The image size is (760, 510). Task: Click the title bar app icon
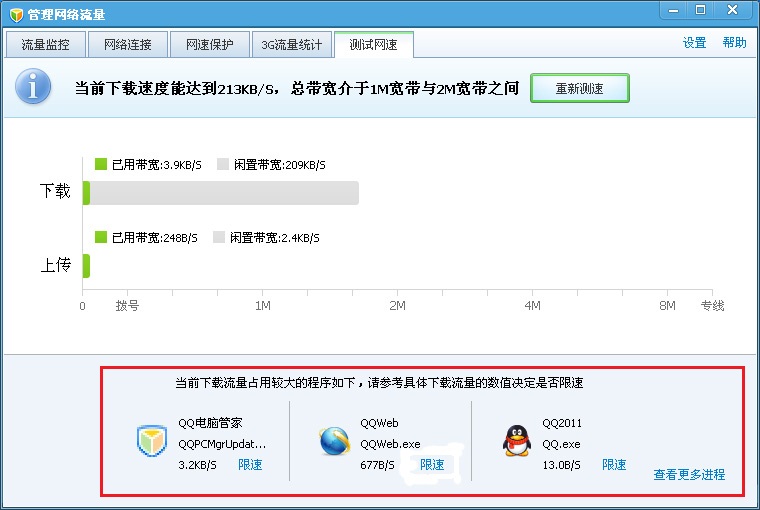[x=13, y=14]
